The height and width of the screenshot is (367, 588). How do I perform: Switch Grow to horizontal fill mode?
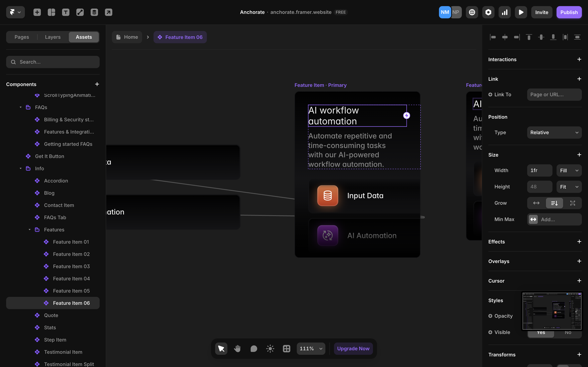click(536, 203)
